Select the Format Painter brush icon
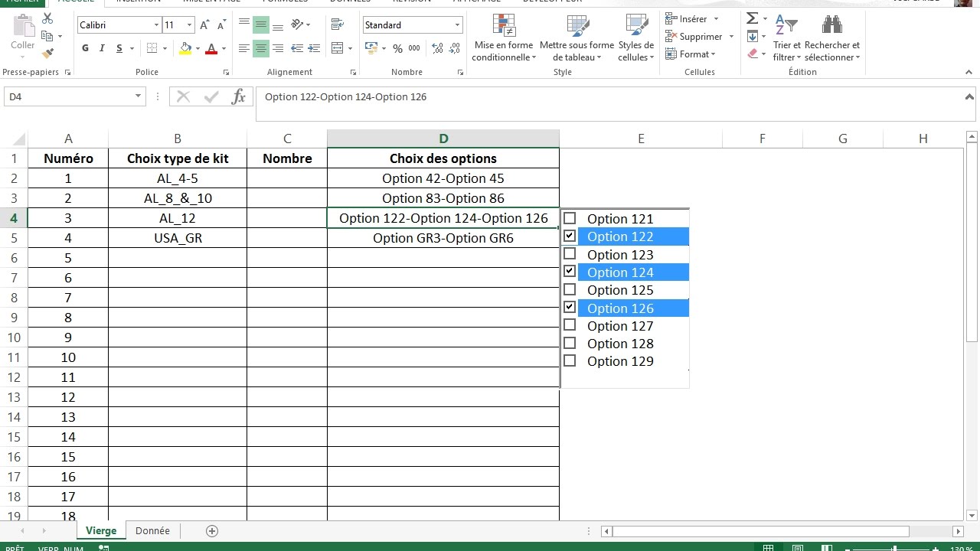Screen dimensions: 980x551 [47, 54]
